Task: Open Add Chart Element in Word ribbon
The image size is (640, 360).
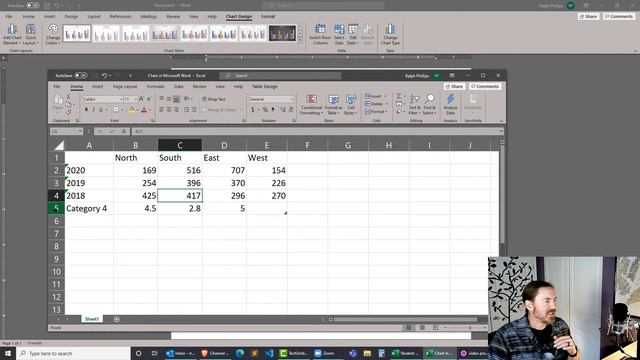Action: point(12,34)
